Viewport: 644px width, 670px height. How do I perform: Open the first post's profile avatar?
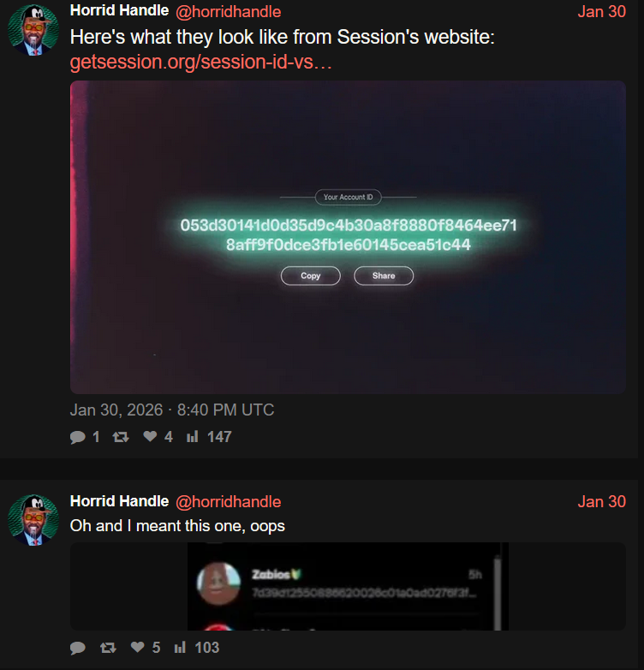tap(33, 30)
